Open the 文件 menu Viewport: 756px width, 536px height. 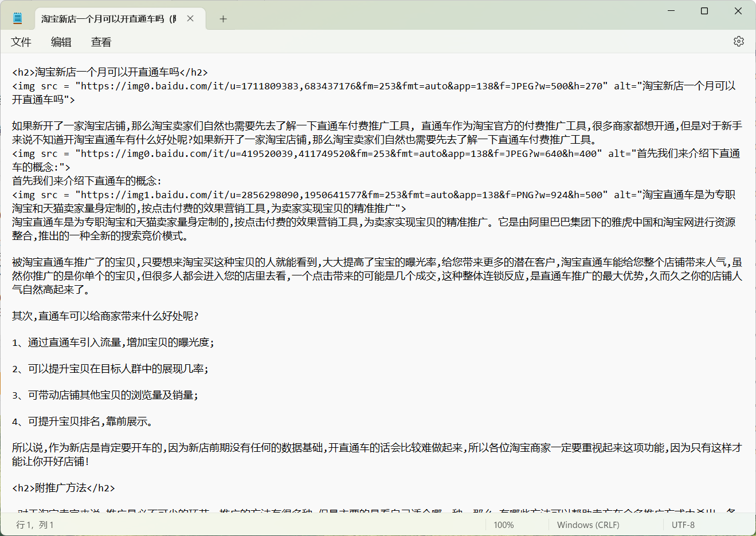(x=21, y=42)
